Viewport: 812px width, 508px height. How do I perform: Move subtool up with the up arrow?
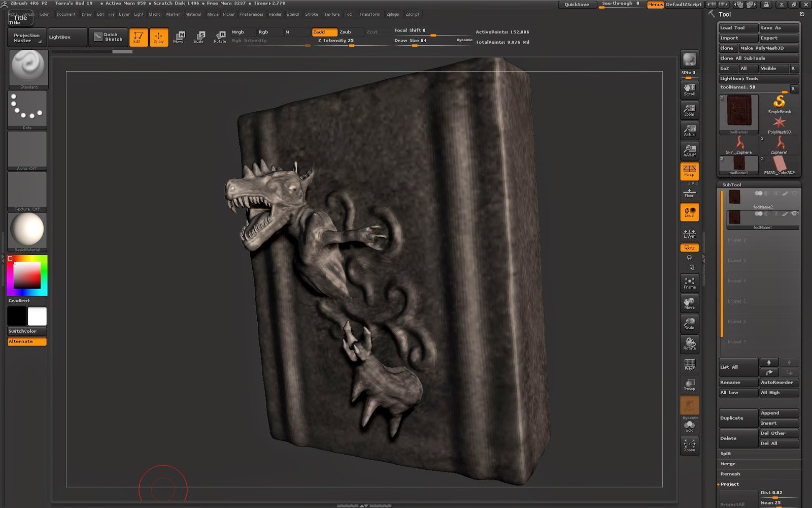769,362
